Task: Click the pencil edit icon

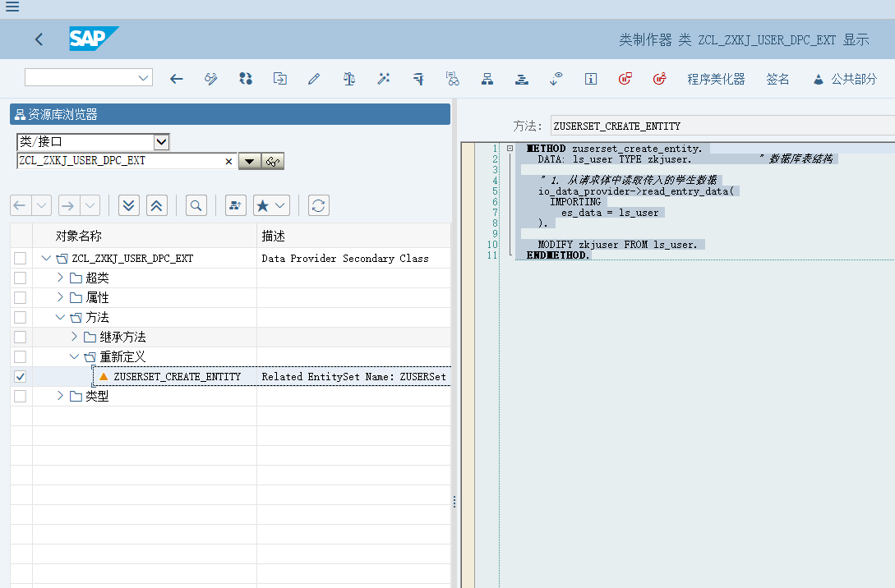Action: click(x=314, y=79)
